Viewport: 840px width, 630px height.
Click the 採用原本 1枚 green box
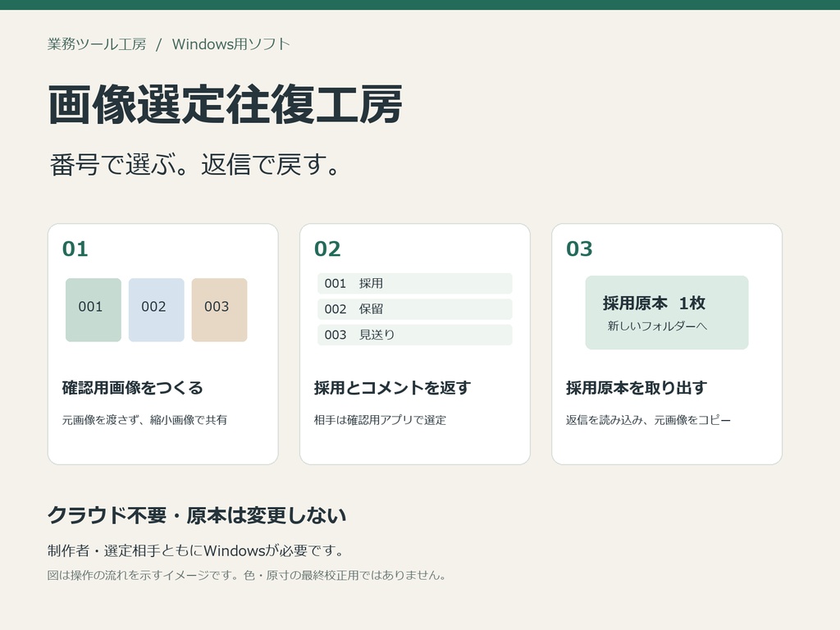coord(667,313)
